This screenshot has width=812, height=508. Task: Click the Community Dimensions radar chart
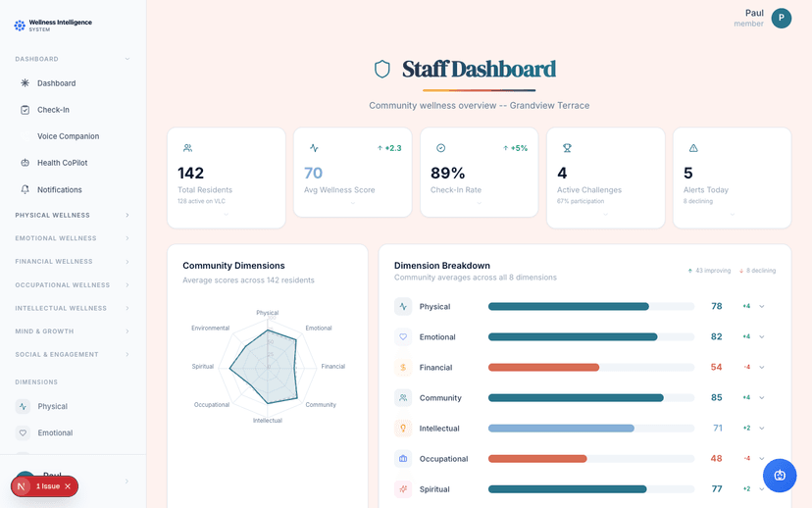(268, 367)
